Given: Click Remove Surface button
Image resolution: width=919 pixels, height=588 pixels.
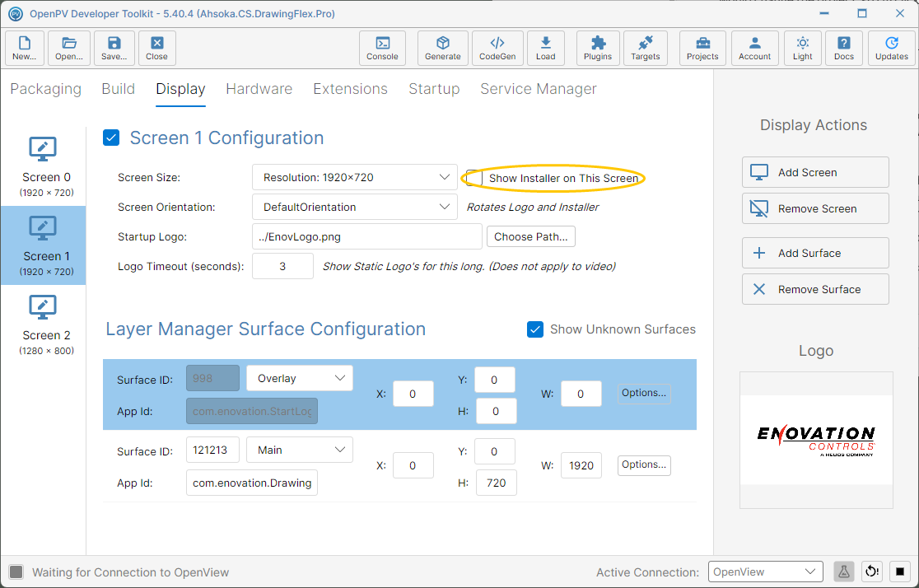Looking at the screenshot, I should pyautogui.click(x=815, y=289).
